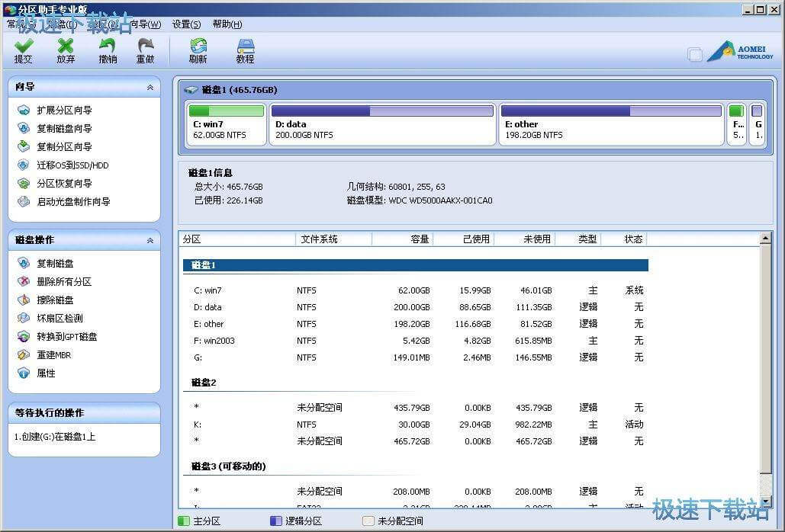Image resolution: width=785 pixels, height=532 pixels.
Task: Select F: win2003 row in partition list
Action: (416, 341)
